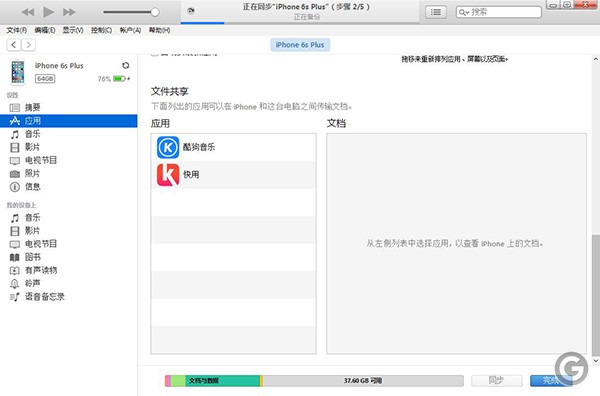This screenshot has height=396, width=600.
Task: Click the iPhone device thumbnail in sidebar
Action: click(18, 72)
